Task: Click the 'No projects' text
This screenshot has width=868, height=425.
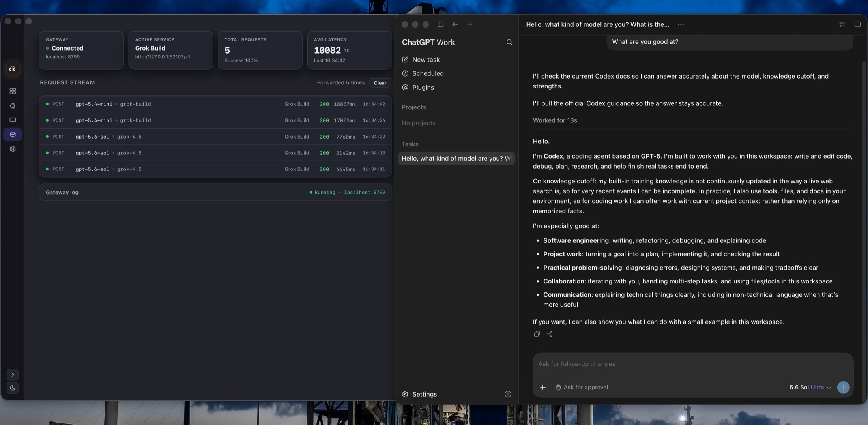Action: (x=418, y=123)
